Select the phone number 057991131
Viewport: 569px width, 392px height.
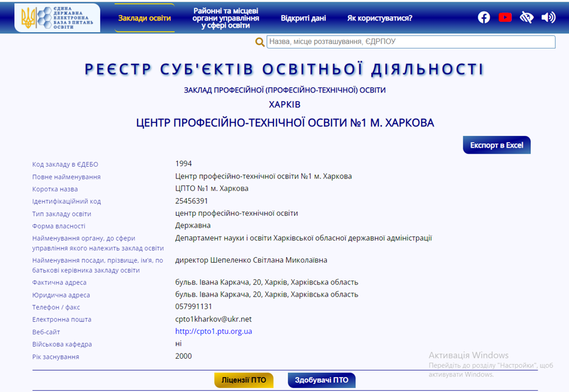tap(193, 307)
